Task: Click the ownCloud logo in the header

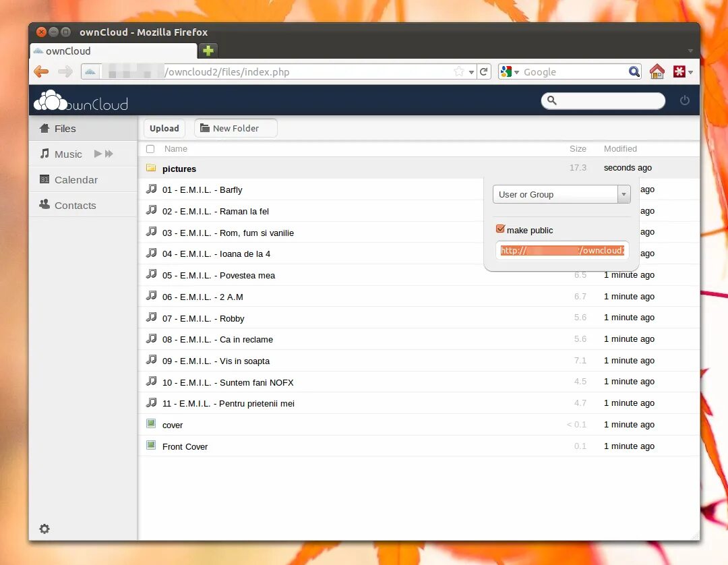Action: 81,100
